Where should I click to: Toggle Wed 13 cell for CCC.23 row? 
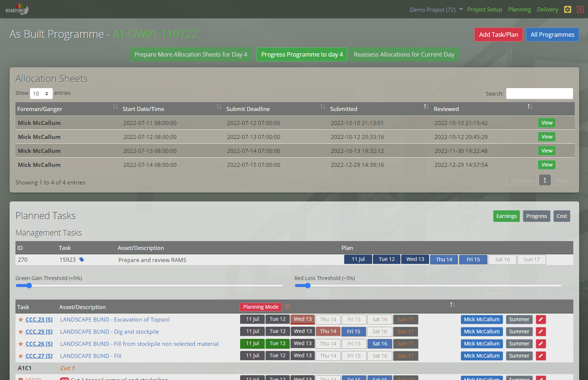pos(303,319)
